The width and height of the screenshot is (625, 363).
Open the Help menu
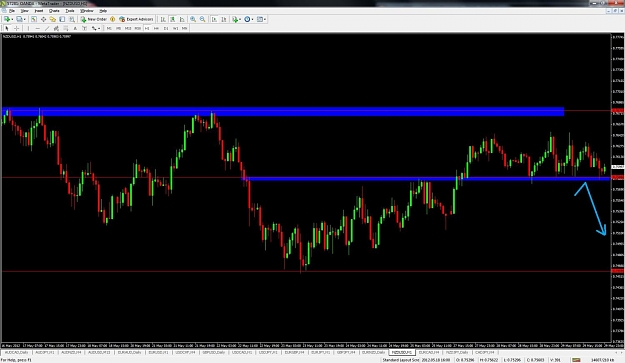pos(103,11)
